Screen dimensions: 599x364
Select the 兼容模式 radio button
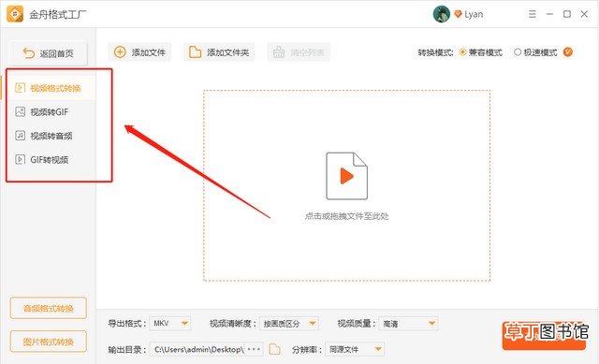[462, 52]
